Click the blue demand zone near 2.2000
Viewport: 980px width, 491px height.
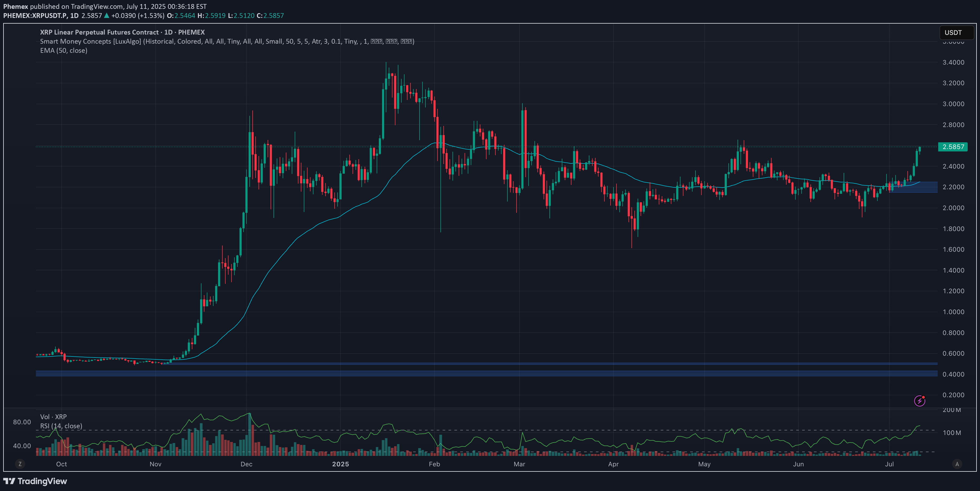coord(913,187)
